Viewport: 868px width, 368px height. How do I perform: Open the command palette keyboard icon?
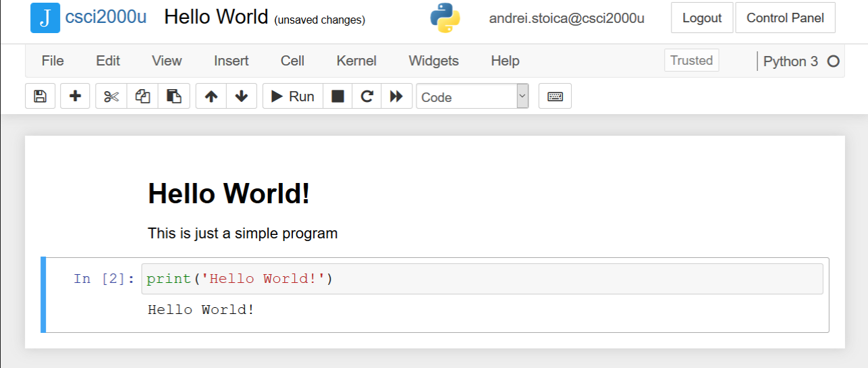555,97
